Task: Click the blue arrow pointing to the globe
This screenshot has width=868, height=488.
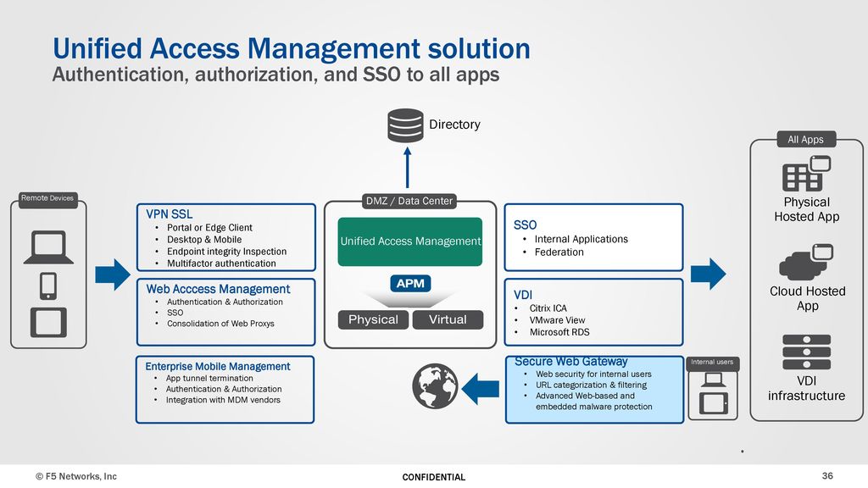Action: pyautogui.click(x=480, y=389)
